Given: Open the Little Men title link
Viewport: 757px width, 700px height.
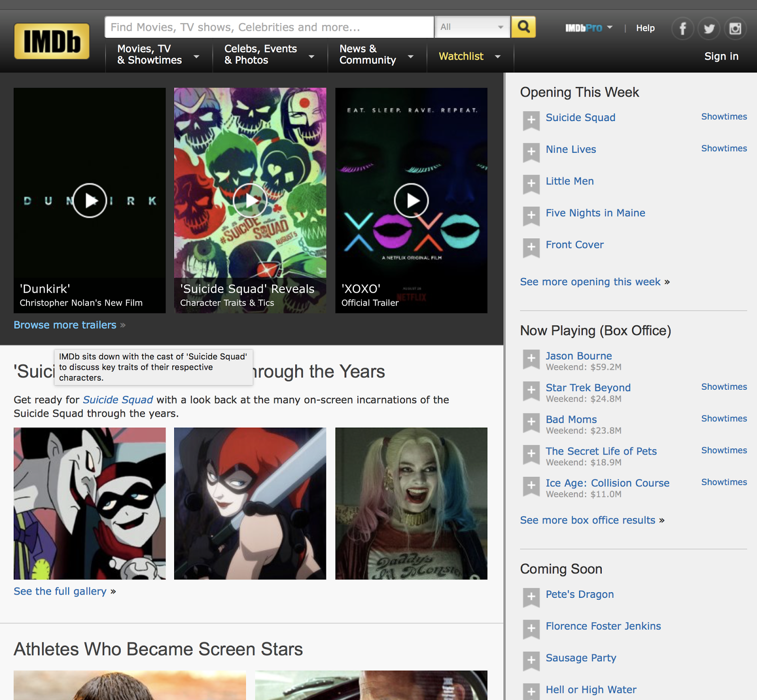Looking at the screenshot, I should pyautogui.click(x=570, y=181).
